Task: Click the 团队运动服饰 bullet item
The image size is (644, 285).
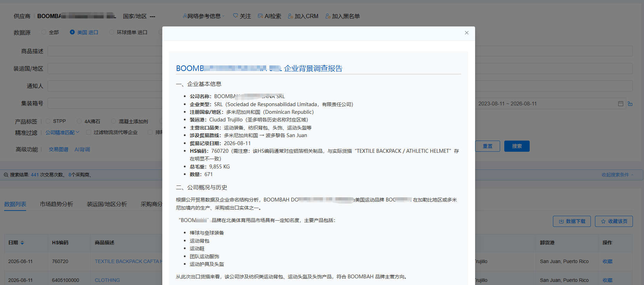Action: (204, 256)
